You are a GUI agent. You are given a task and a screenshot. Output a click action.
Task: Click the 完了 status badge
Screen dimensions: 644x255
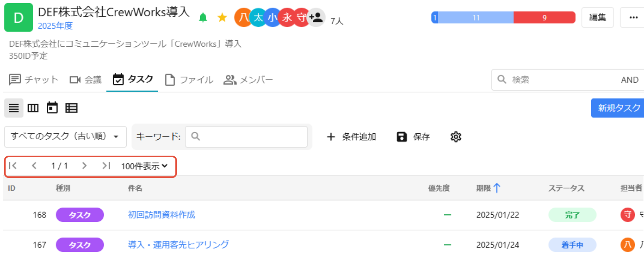click(x=572, y=215)
